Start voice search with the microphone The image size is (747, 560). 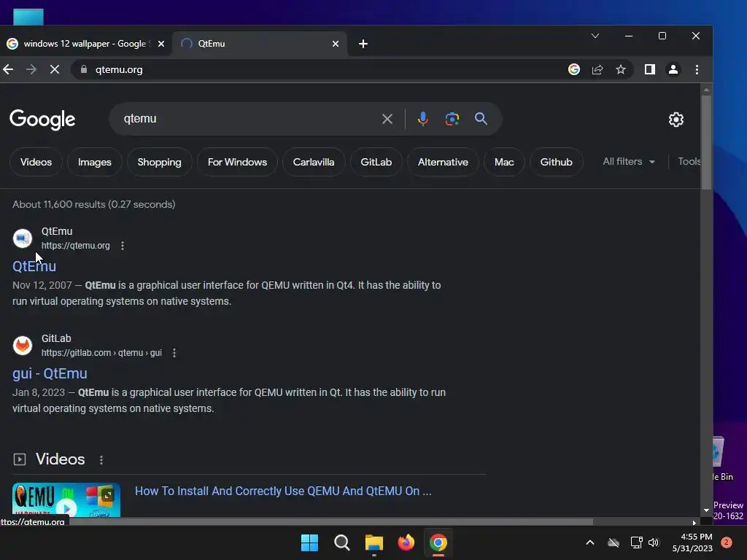(422, 119)
